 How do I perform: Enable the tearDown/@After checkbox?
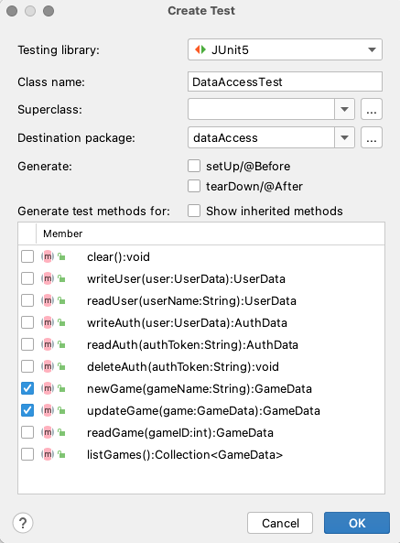194,186
